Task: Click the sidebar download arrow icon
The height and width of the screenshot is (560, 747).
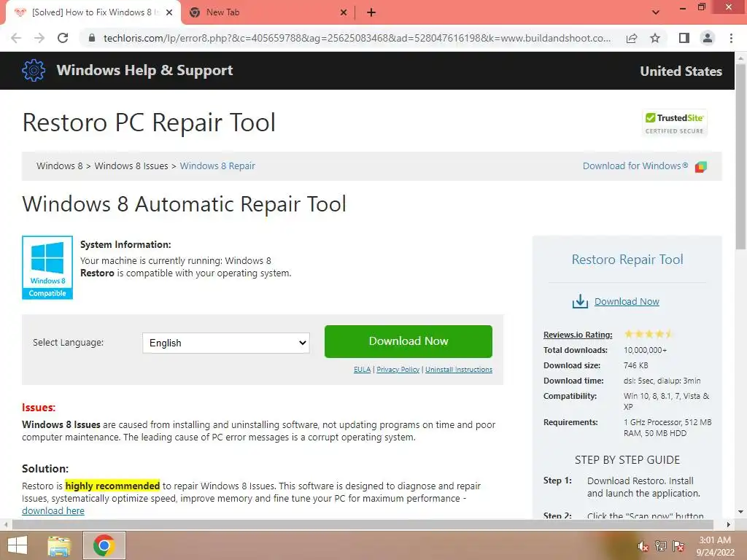Action: [x=580, y=301]
